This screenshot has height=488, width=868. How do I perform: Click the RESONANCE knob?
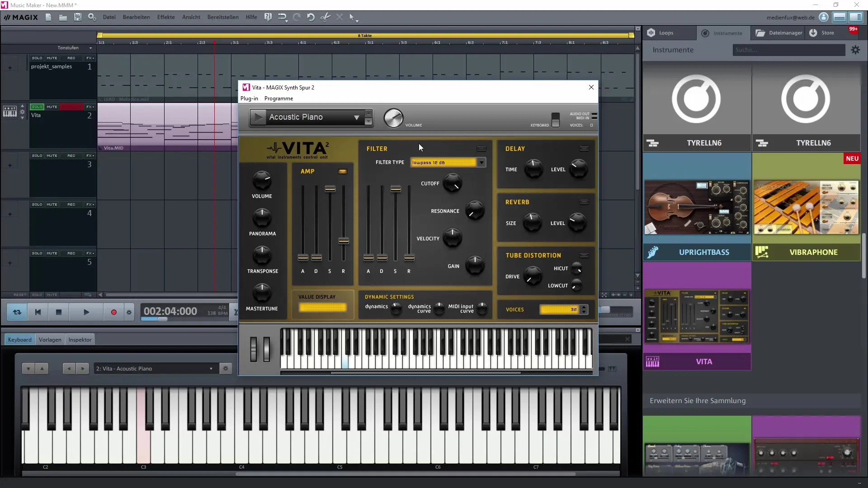(474, 211)
